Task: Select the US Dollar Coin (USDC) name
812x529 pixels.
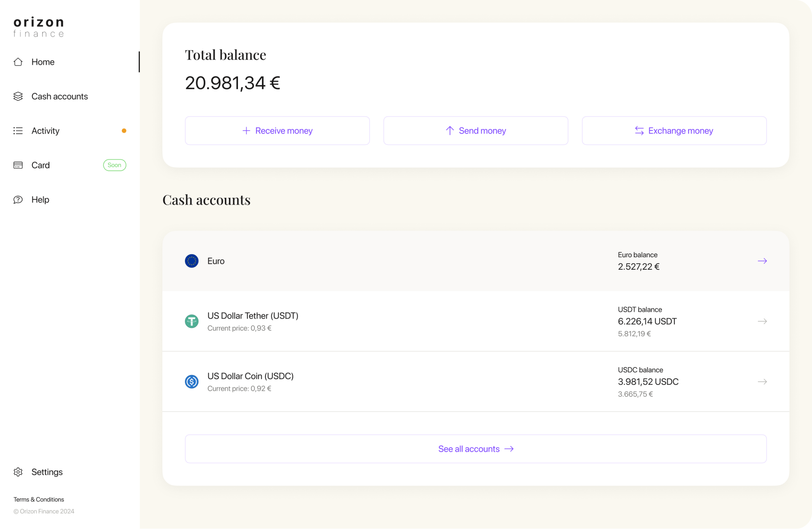Action: click(x=250, y=376)
